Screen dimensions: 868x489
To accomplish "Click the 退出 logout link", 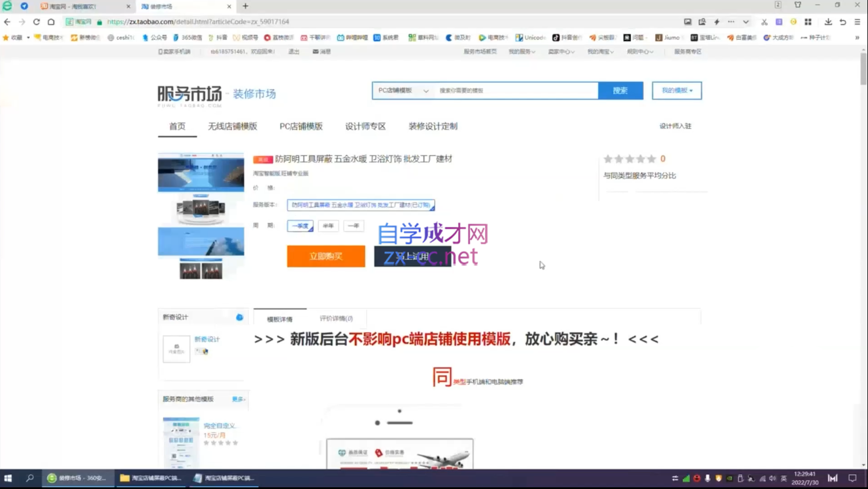I will 294,51.
